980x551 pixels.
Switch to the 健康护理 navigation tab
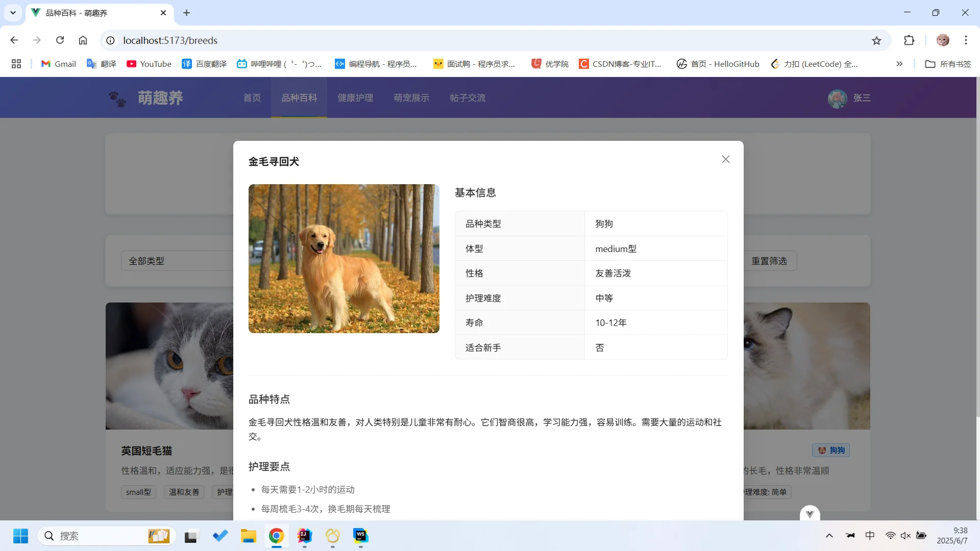[x=356, y=98]
